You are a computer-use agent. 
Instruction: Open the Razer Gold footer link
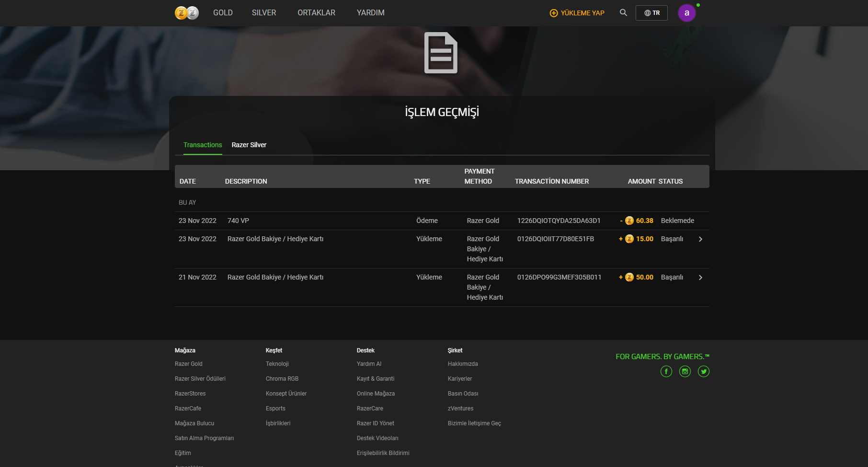[x=189, y=364]
